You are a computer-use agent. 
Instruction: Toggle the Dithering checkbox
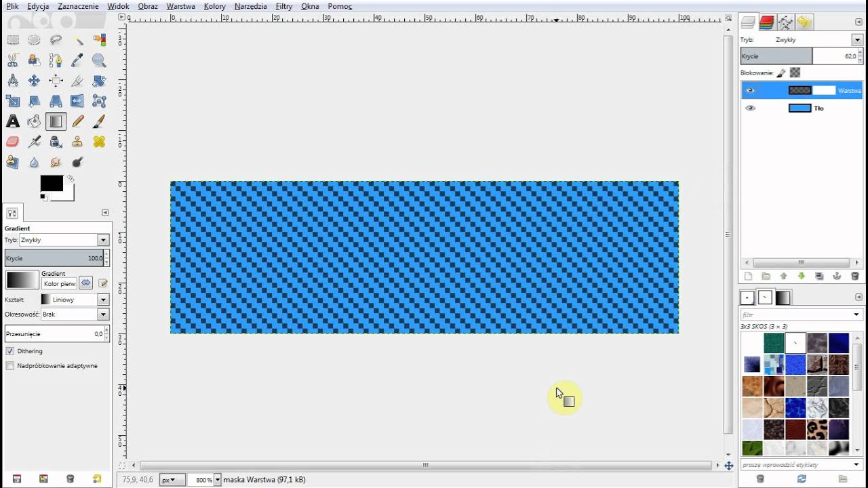[10, 351]
